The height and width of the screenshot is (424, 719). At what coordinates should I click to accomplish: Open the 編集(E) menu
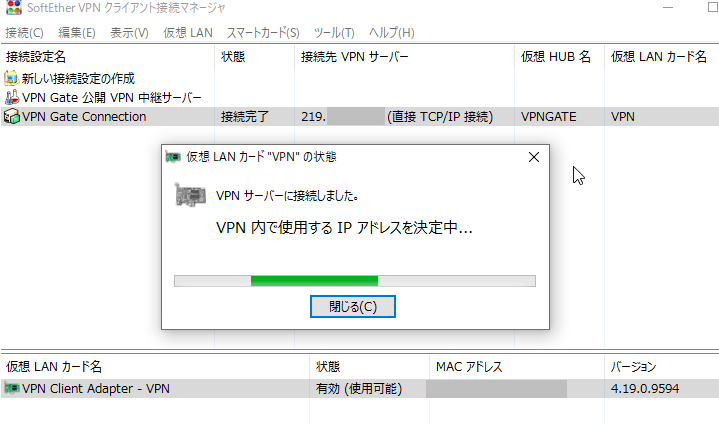coord(77,33)
